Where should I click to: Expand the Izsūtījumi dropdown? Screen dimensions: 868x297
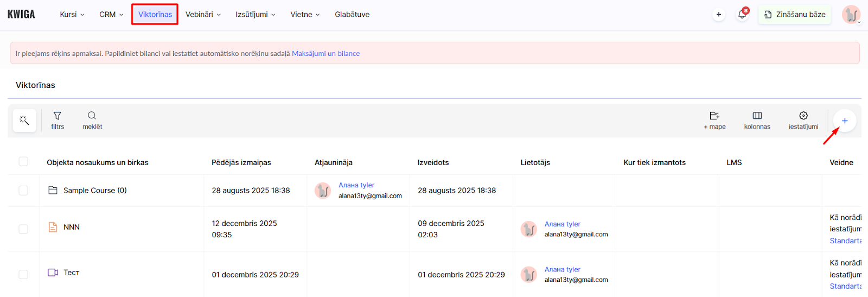256,15
